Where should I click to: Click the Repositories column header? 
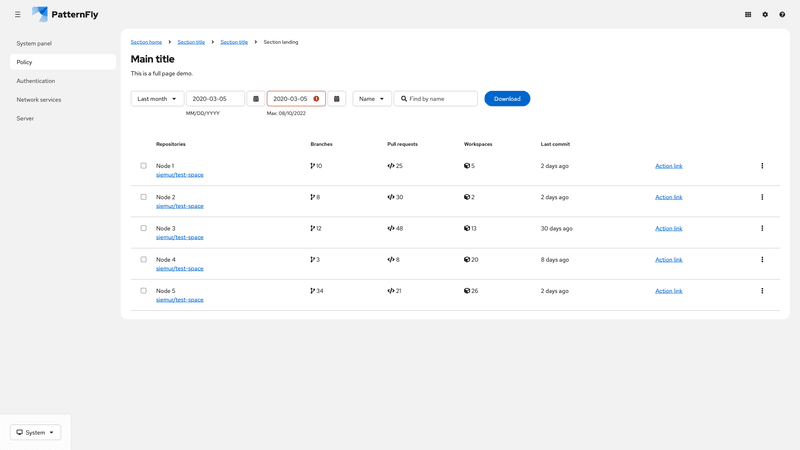(171, 144)
